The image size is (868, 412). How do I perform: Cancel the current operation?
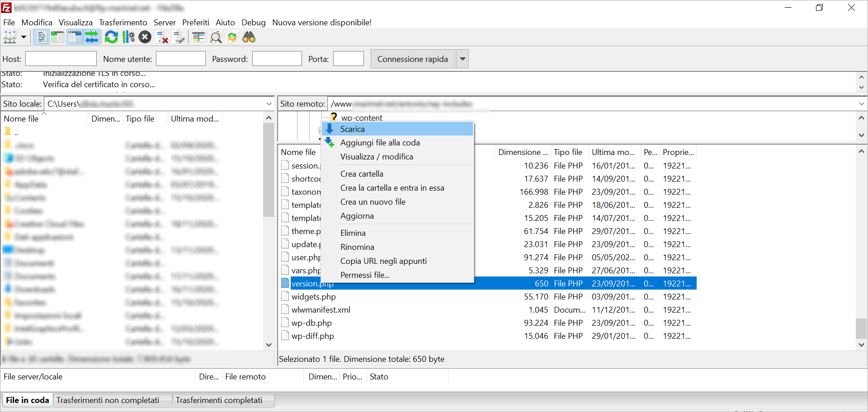coord(145,37)
